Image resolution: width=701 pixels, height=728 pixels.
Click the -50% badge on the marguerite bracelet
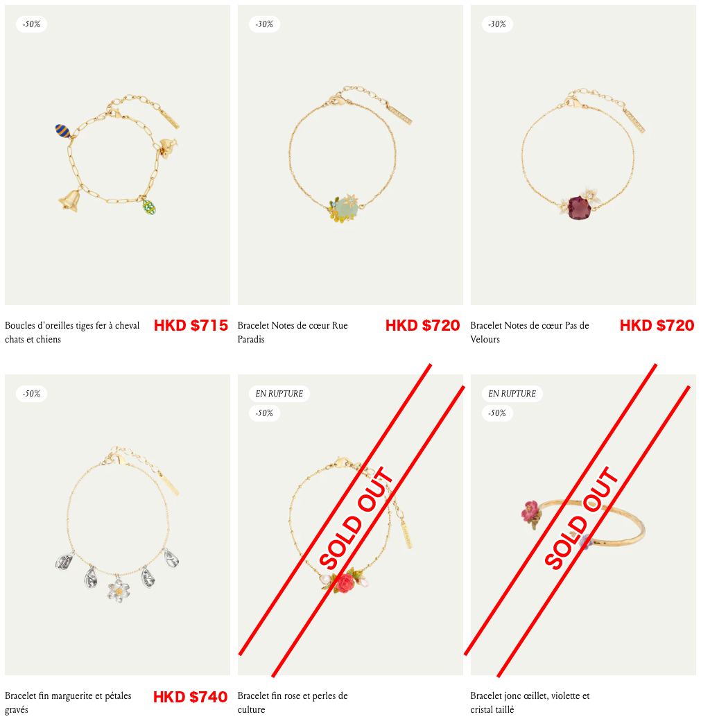coord(32,394)
